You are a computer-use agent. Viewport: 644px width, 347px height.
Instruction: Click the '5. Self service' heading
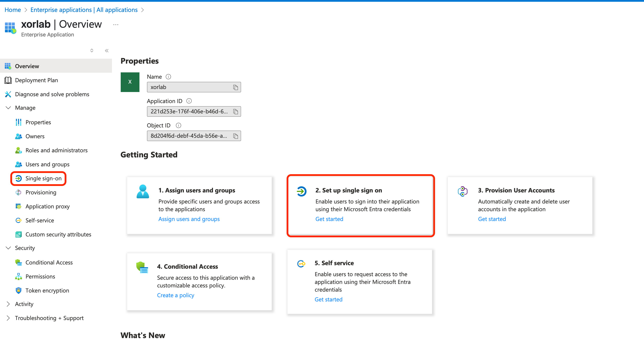pyautogui.click(x=334, y=263)
